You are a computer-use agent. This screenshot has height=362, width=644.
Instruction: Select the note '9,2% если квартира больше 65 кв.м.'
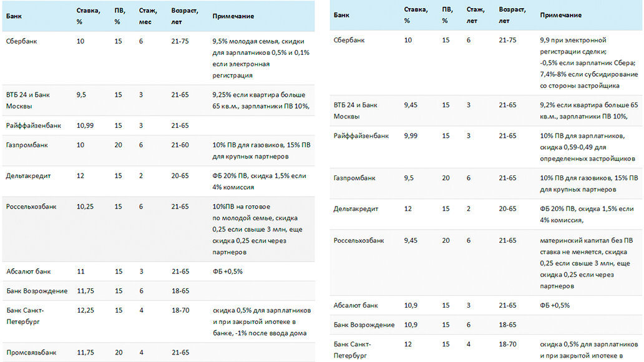tap(589, 111)
